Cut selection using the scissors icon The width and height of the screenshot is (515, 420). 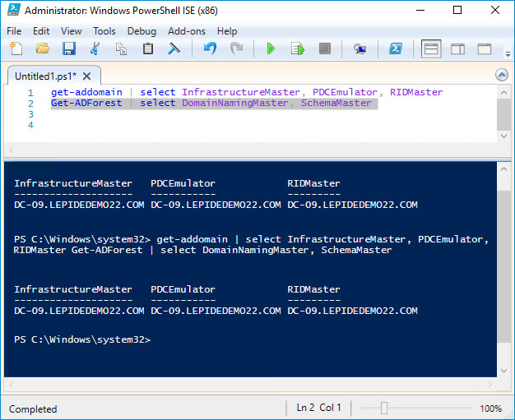95,48
